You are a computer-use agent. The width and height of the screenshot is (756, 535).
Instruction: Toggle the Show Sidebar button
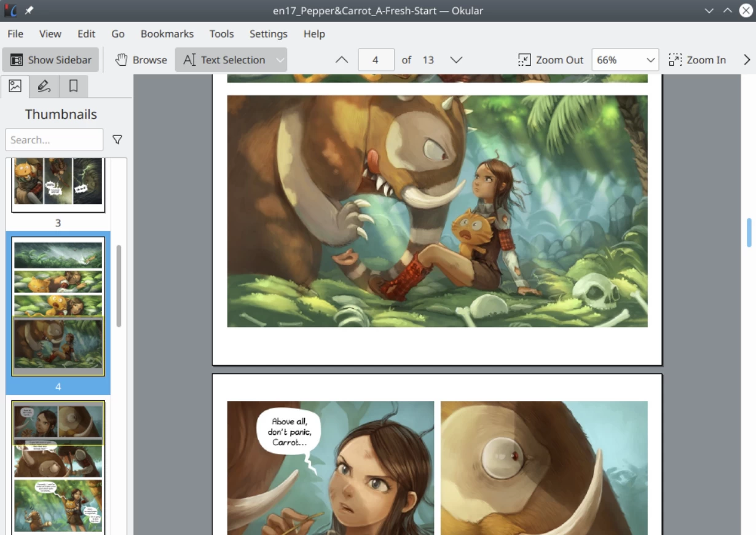[x=50, y=60]
